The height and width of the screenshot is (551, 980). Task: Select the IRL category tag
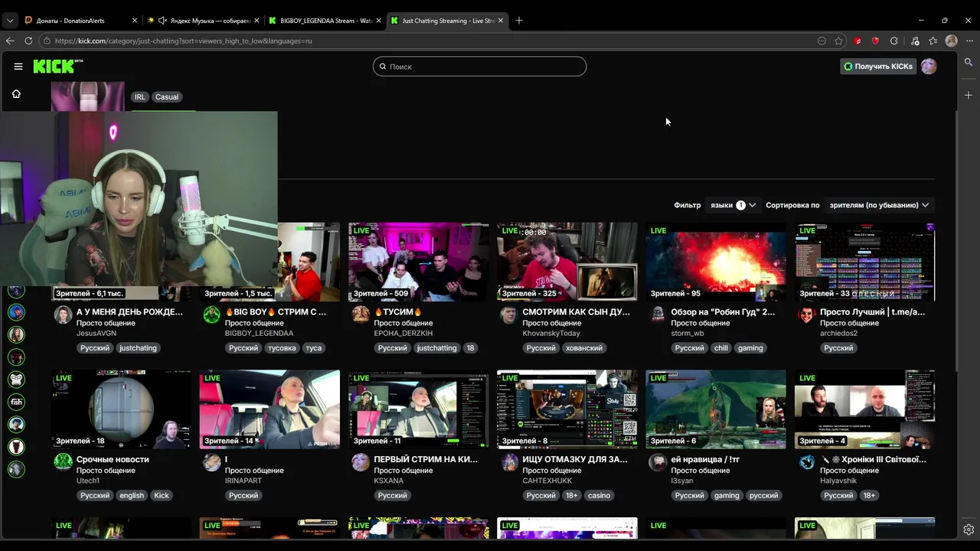point(139,97)
